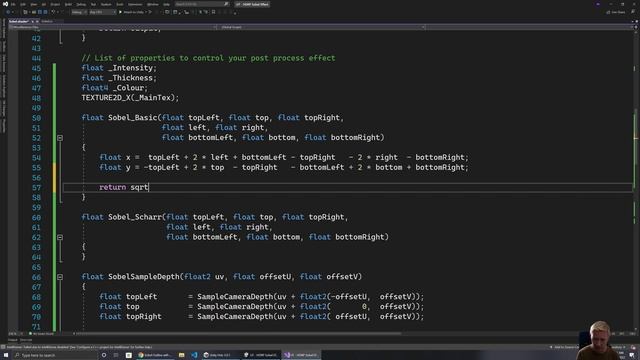Click the navigate backward toolbar icon
This screenshot has height=360, width=640.
(8, 12)
